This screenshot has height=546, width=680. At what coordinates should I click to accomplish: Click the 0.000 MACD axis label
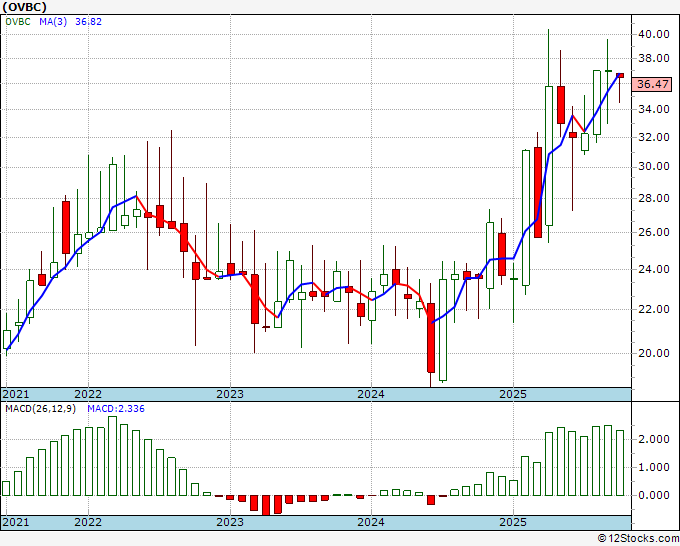[x=654, y=495]
